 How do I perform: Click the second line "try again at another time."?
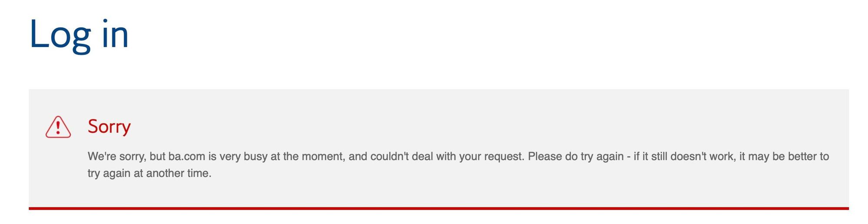point(149,174)
